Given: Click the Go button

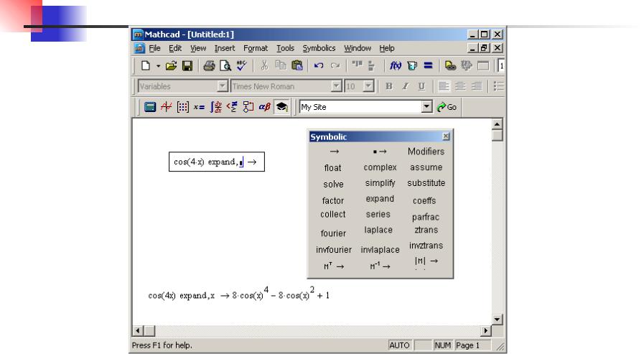Looking at the screenshot, I should coord(447,107).
